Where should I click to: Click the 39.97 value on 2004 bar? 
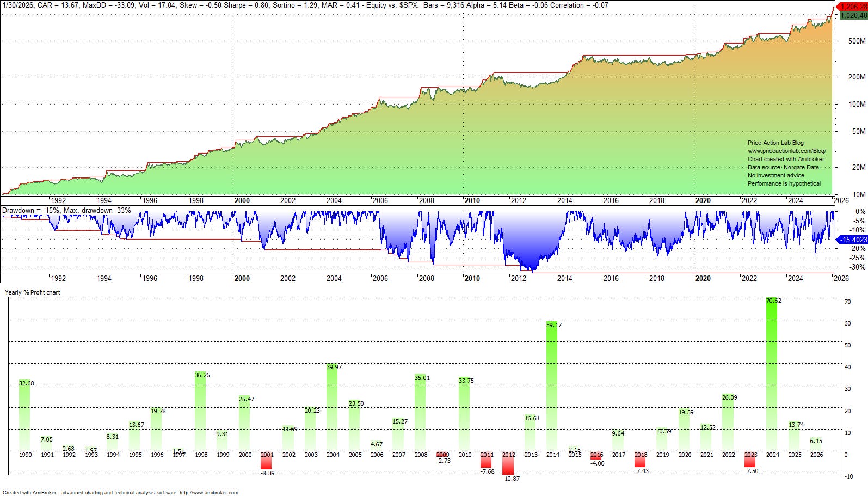coord(334,367)
